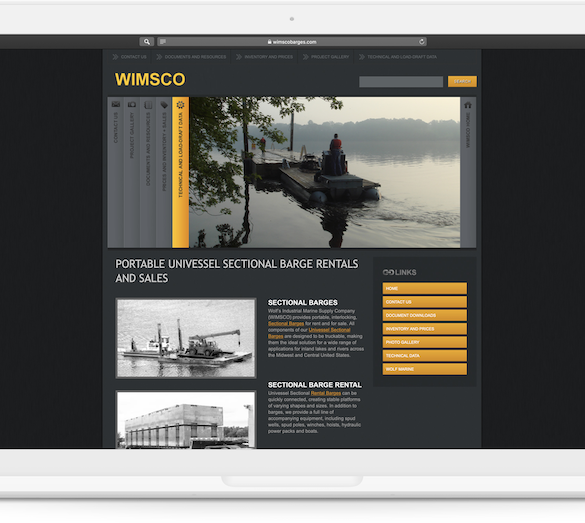Follow the Rental Barges text hyperlink

pos(326,393)
